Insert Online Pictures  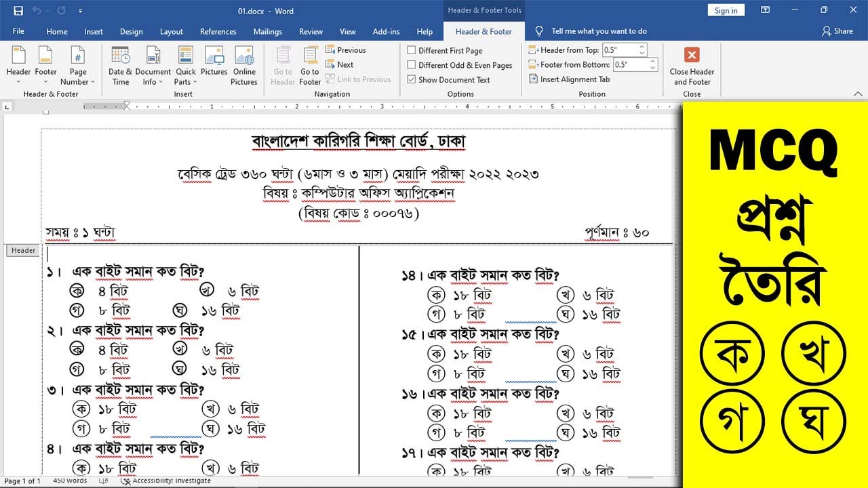pyautogui.click(x=244, y=66)
